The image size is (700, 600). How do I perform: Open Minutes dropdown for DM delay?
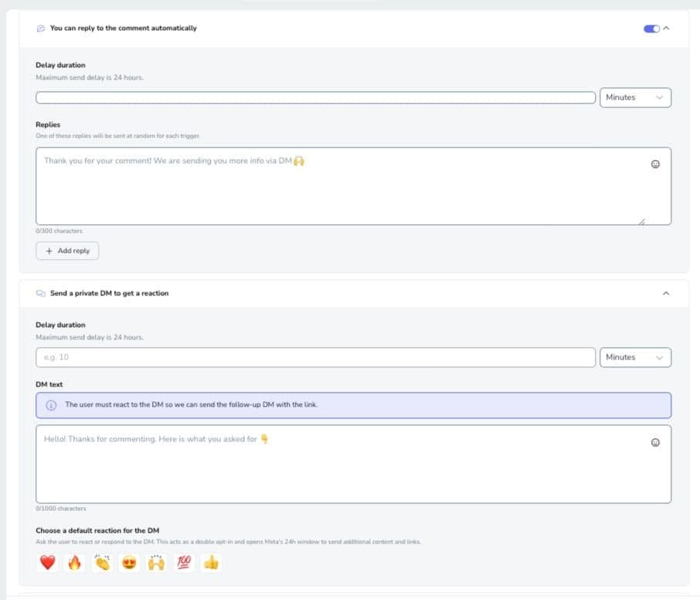point(635,357)
